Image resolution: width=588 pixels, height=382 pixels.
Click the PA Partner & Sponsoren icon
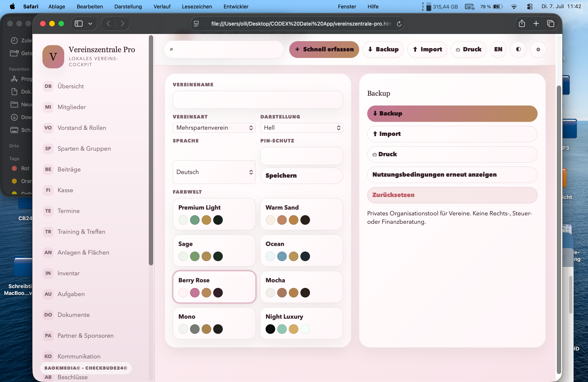(48, 336)
